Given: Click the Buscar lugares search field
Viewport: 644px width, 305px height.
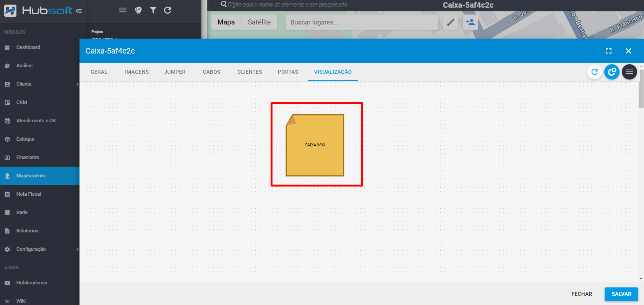Looking at the screenshot, I should (362, 22).
